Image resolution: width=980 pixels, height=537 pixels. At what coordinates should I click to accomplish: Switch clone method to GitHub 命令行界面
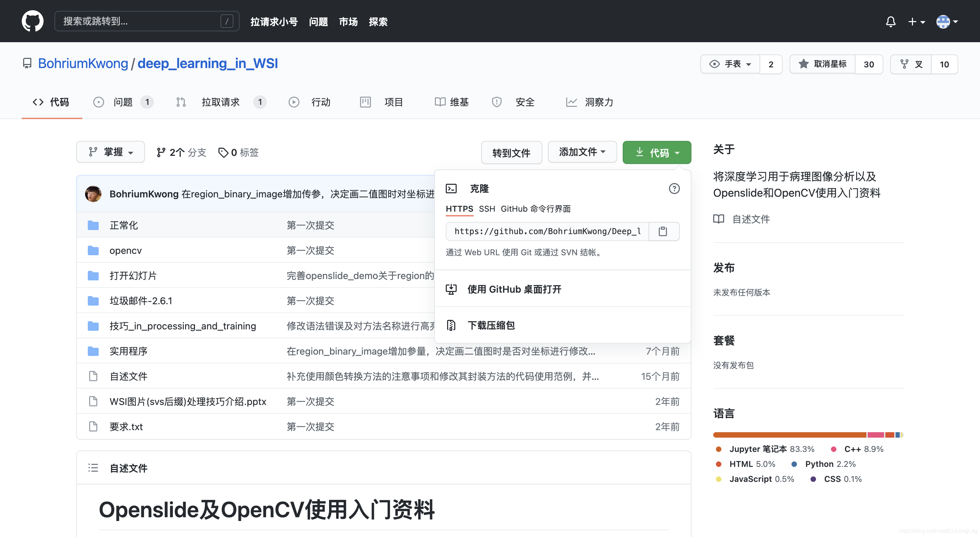(x=536, y=209)
